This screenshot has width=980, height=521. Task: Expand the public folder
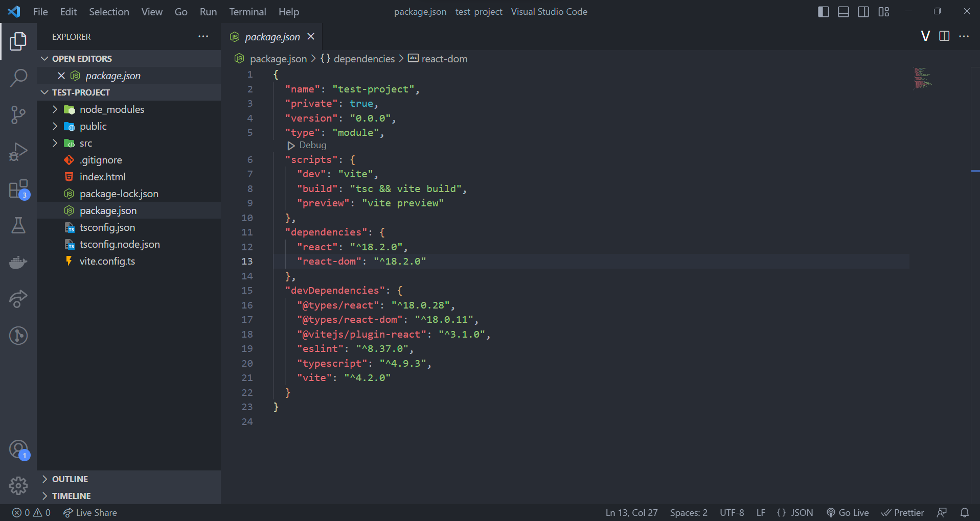tap(129, 126)
